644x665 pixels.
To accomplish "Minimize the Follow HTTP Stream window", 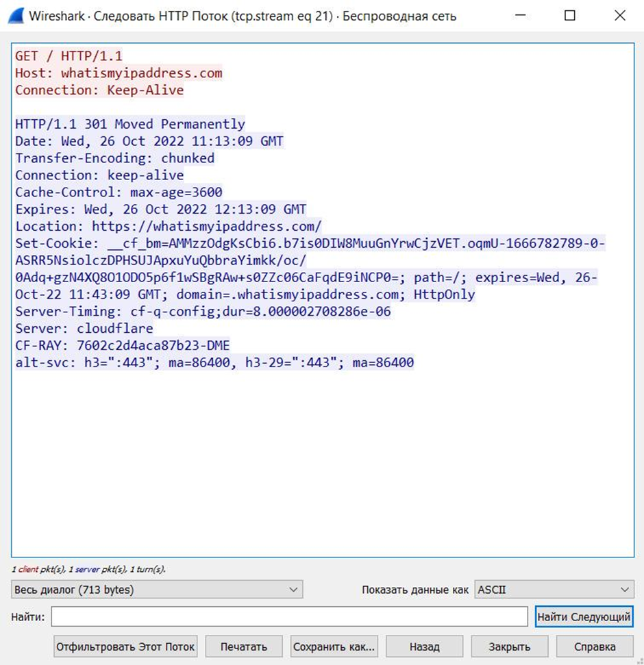I will (x=520, y=16).
